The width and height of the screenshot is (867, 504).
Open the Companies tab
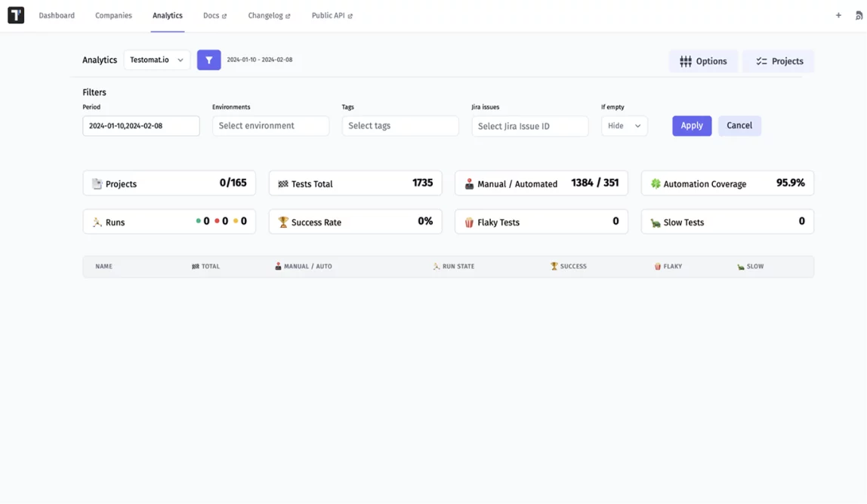pyautogui.click(x=113, y=16)
